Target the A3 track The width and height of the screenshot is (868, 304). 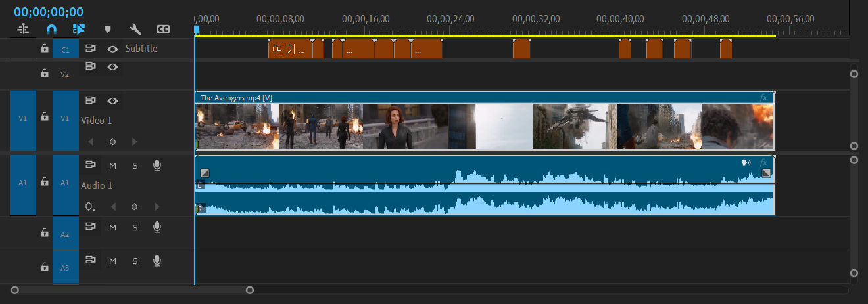(65, 267)
